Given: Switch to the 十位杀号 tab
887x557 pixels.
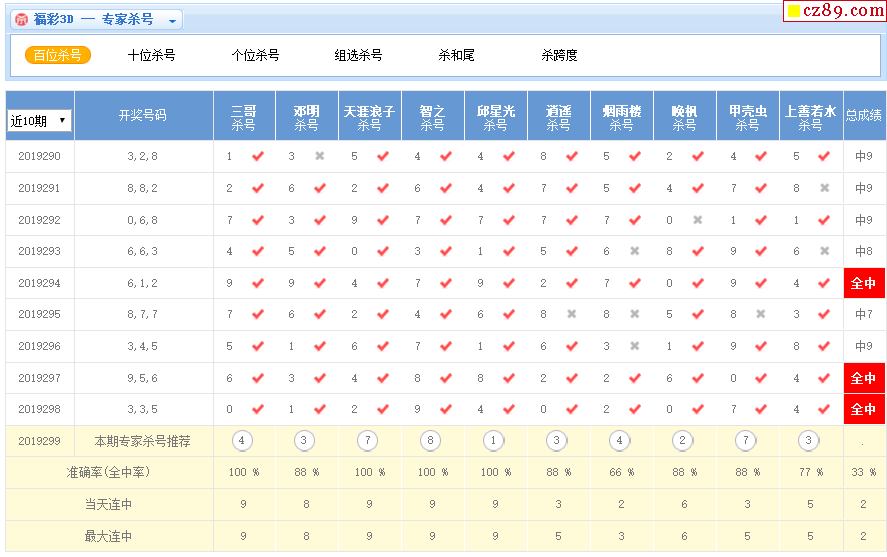Looking at the screenshot, I should point(152,55).
